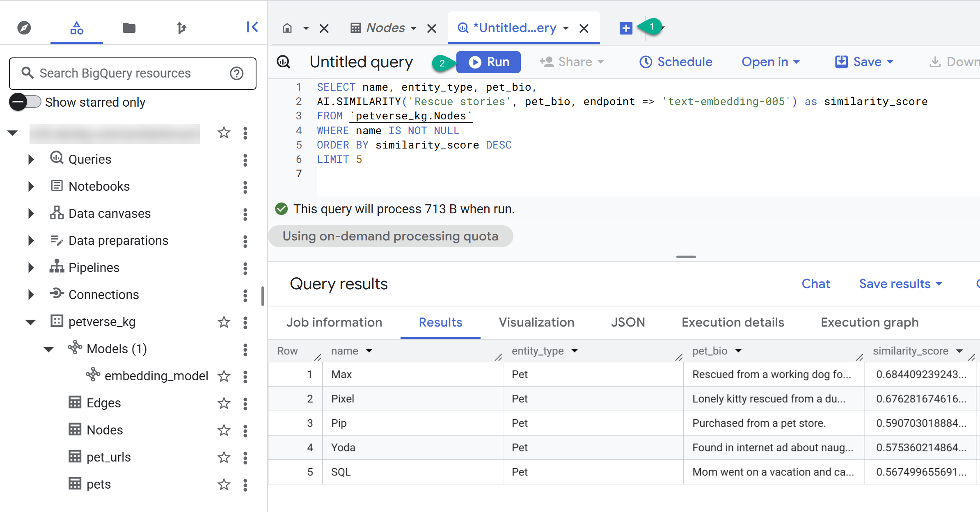Open the Explorer compass icon
Screen dimensions: 980x512
pos(24,28)
